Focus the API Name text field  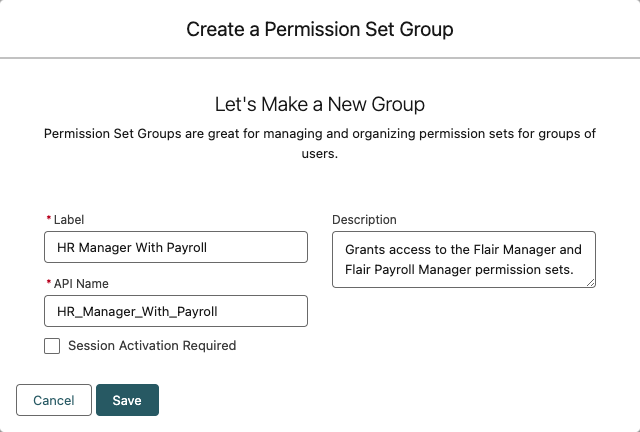coord(176,311)
